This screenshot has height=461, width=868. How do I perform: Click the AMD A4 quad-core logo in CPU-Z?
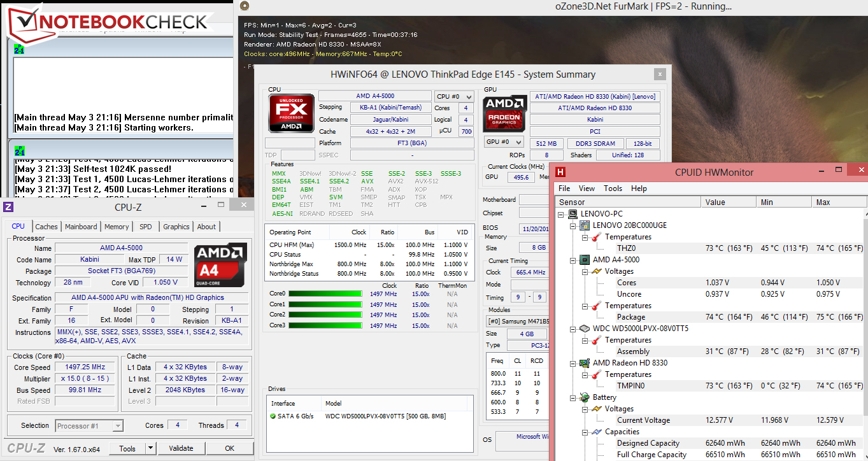(x=220, y=264)
